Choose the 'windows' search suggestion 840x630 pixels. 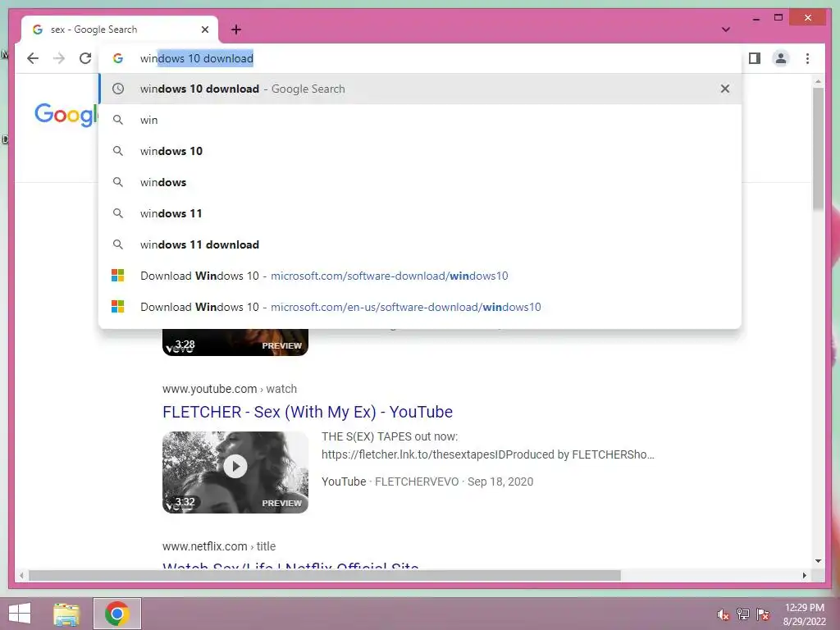pyautogui.click(x=420, y=182)
